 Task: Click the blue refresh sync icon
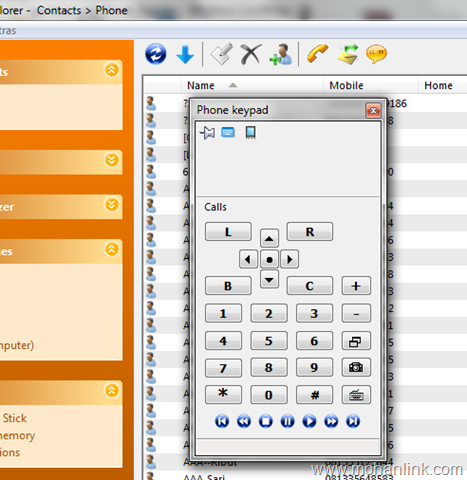pyautogui.click(x=156, y=54)
